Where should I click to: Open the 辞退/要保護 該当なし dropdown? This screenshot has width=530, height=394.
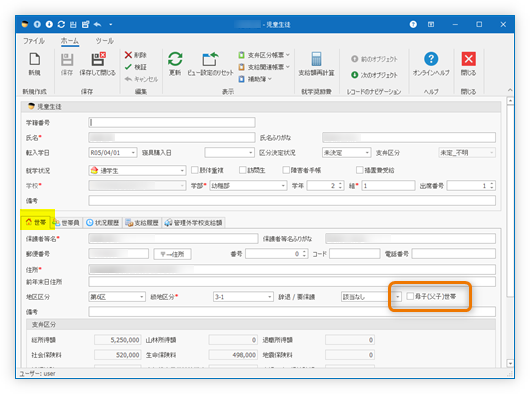click(x=398, y=297)
